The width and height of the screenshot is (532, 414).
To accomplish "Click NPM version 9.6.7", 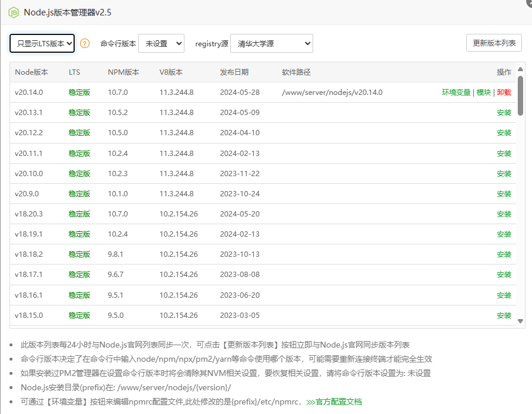I will [x=116, y=275].
